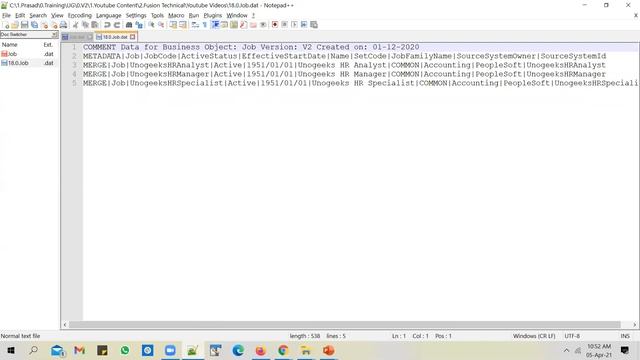Open the Encoding menu

click(80, 15)
